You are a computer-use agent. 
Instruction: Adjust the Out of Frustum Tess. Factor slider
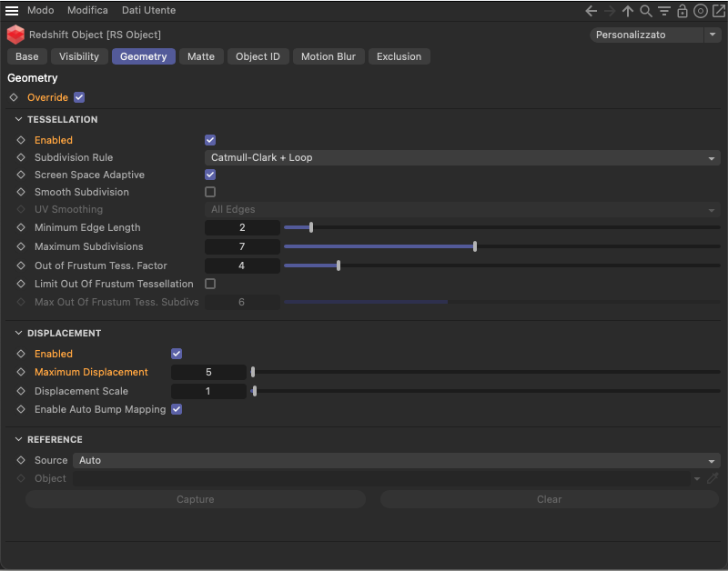[x=502, y=265]
